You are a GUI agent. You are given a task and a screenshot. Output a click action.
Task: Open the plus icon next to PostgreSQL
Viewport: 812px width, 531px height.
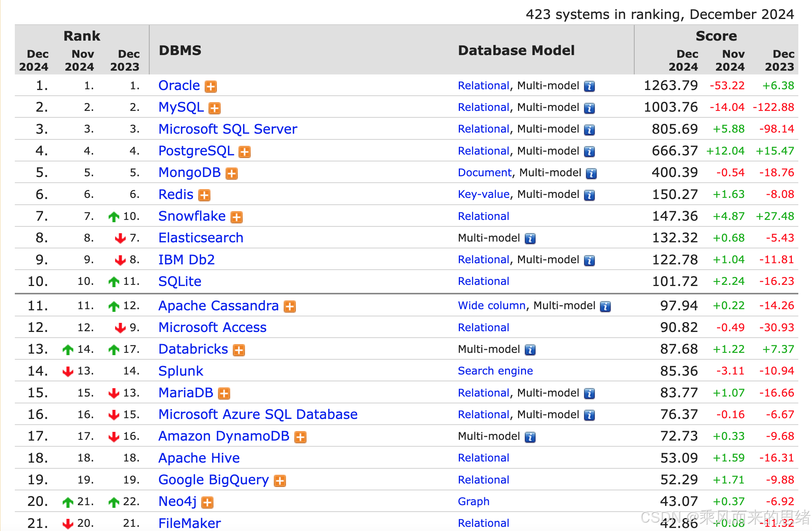[245, 152]
